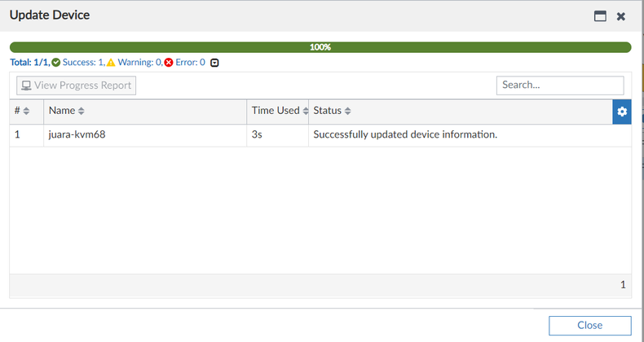Click the sort arrows beside Status
Viewport: 644px width, 342px height.
pos(348,111)
